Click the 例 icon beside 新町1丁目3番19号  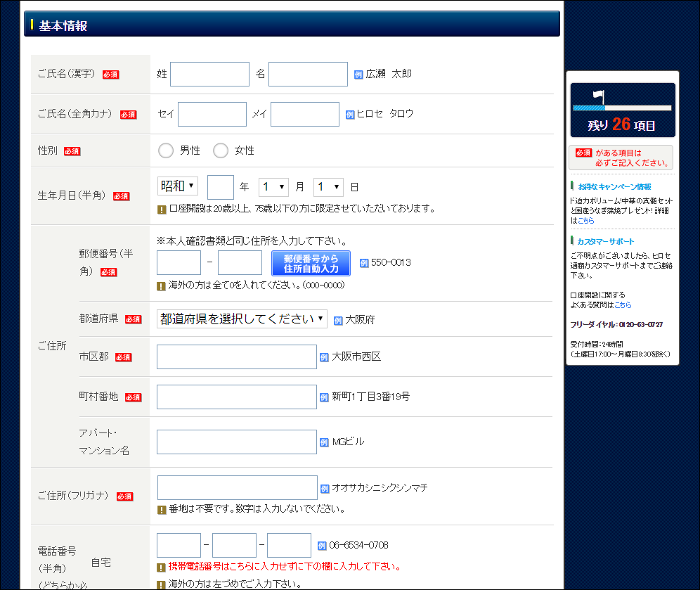324,397
